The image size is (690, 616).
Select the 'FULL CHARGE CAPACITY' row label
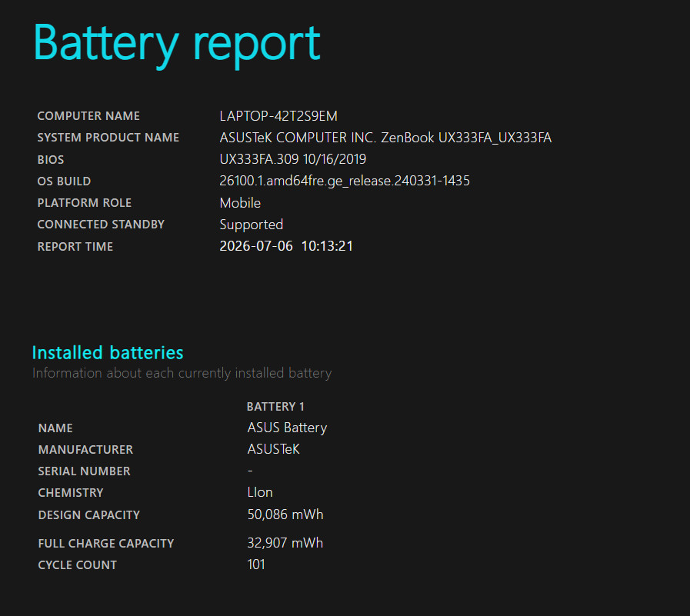[x=106, y=544]
